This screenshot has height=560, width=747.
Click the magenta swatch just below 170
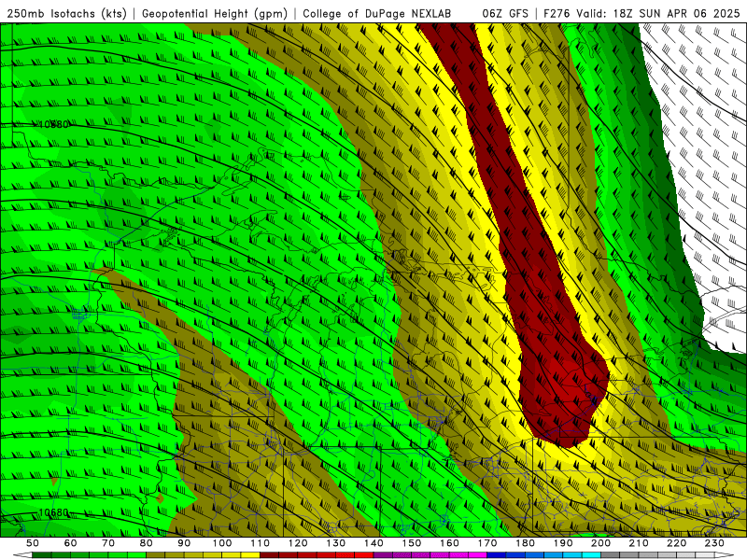(478, 554)
